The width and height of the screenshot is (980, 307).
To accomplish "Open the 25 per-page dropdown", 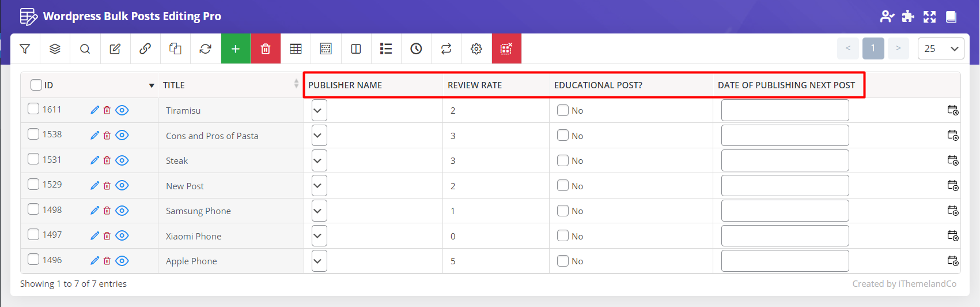I will [x=941, y=49].
